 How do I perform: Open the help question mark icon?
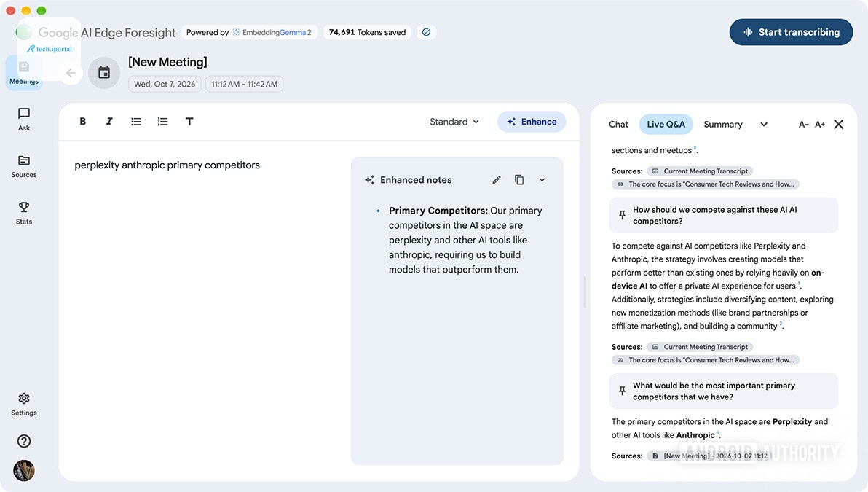point(24,441)
